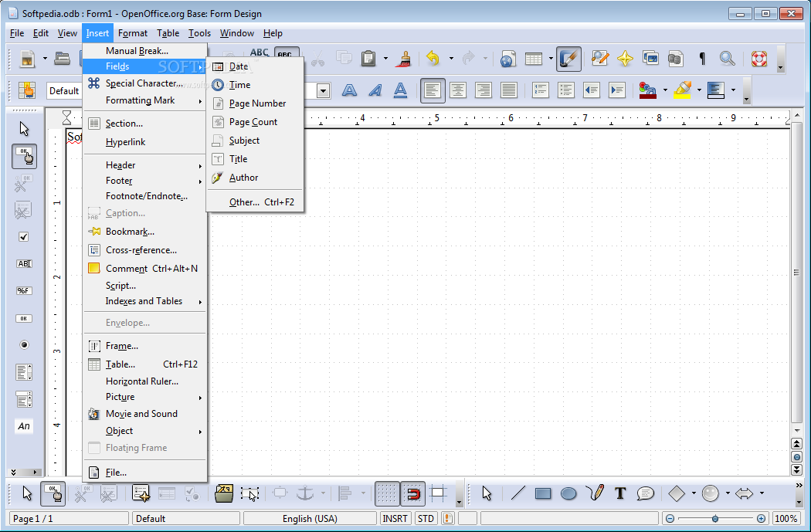Open Special Character... dialog
The image size is (811, 532).
point(145,83)
